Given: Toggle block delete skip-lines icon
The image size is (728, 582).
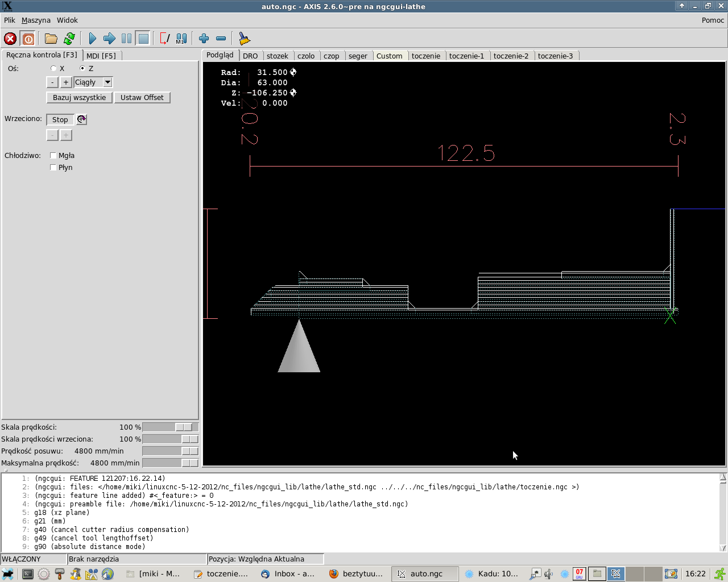Looking at the screenshot, I should coord(165,39).
